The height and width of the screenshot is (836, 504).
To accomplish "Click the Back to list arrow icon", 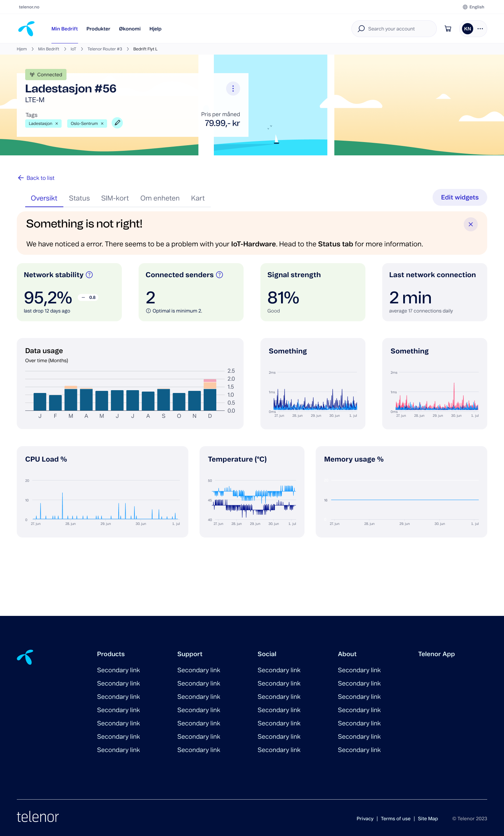I will 21,178.
